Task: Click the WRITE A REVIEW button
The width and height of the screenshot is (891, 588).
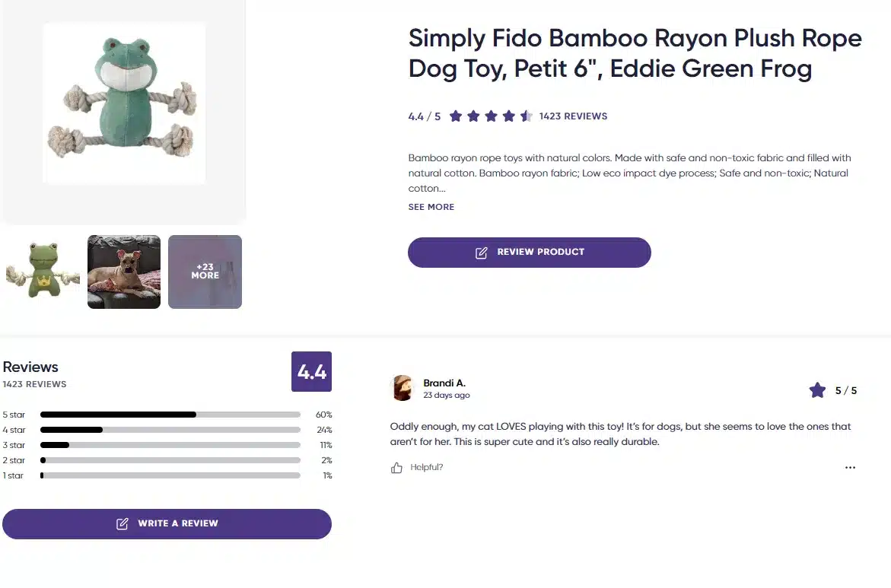Action: 167,523
